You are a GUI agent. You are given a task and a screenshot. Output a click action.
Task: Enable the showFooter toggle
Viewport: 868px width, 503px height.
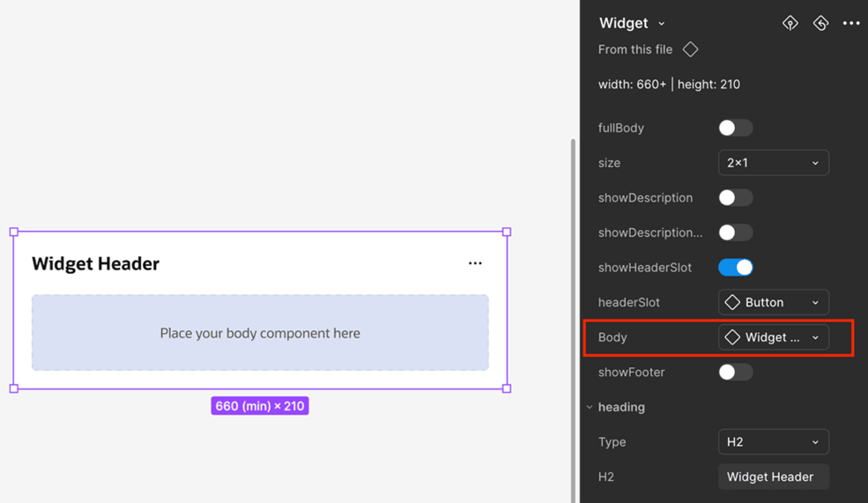click(x=735, y=372)
